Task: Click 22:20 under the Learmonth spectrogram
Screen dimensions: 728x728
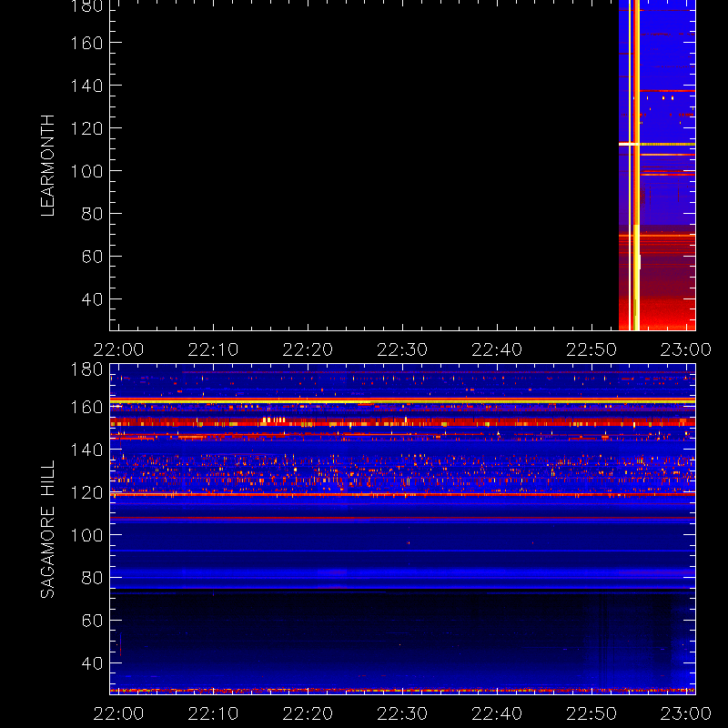Action: coord(308,349)
